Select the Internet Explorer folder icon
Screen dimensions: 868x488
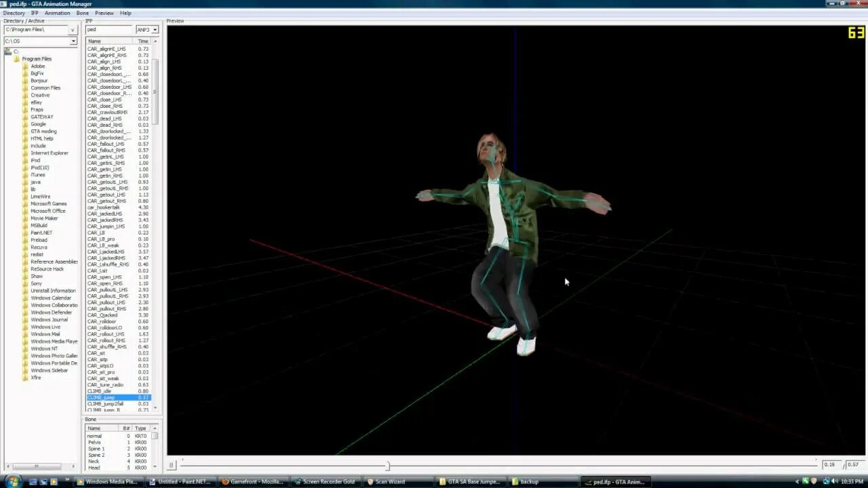pyautogui.click(x=26, y=153)
